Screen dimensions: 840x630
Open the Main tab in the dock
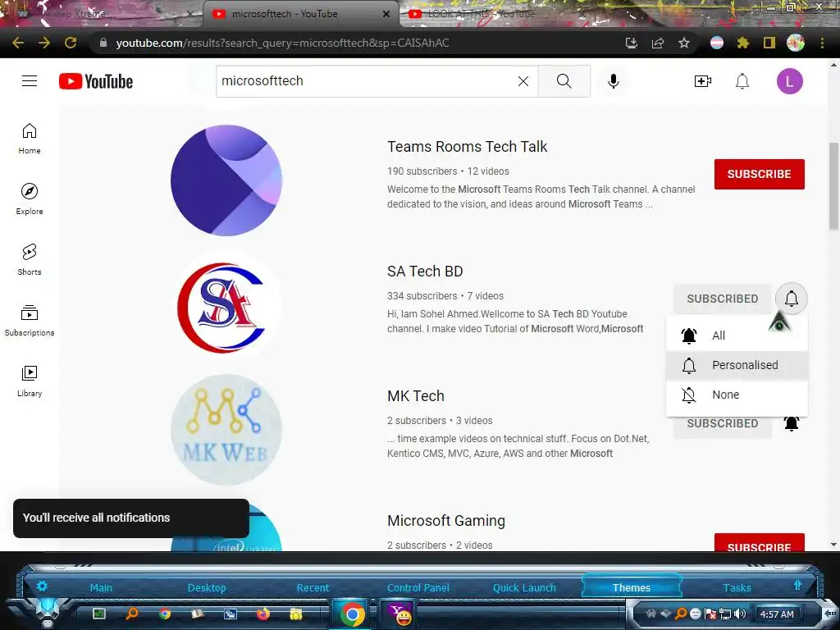coord(101,587)
